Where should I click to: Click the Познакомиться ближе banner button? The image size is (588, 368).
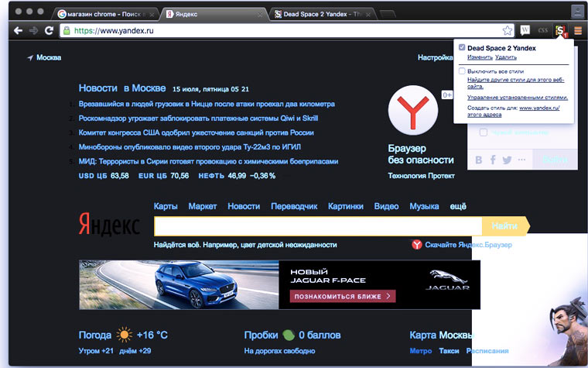343,296
